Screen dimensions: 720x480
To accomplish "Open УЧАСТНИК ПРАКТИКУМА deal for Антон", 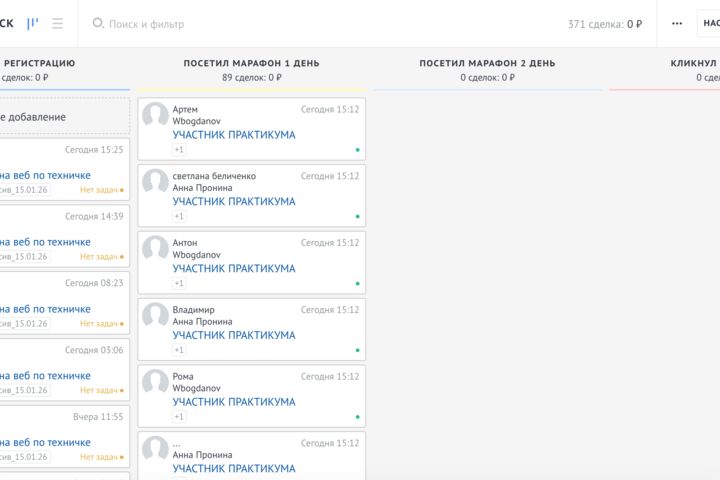I will (234, 268).
